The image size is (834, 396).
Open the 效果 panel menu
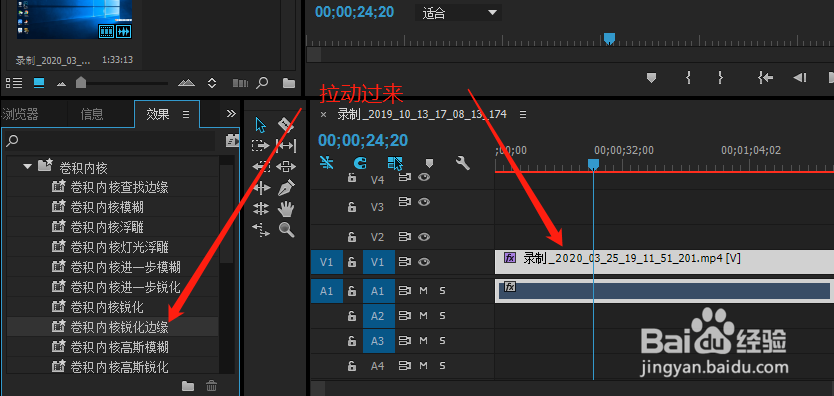pyautogui.click(x=186, y=114)
